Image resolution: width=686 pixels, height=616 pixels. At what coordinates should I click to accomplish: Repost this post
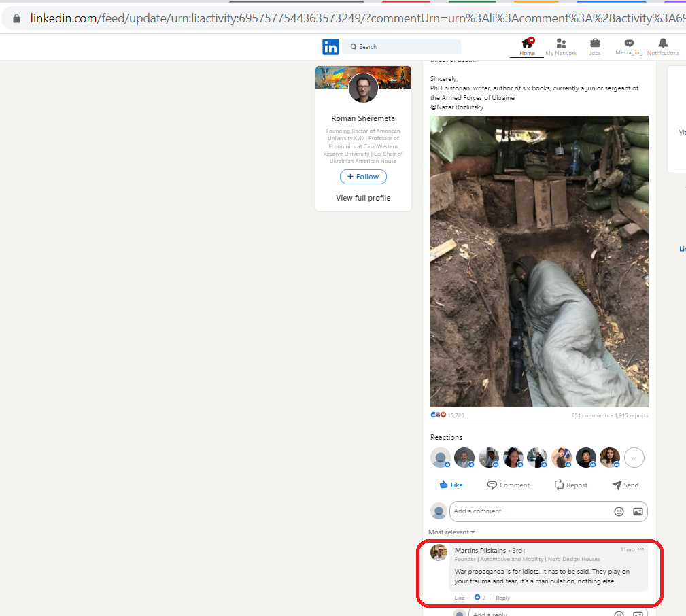571,485
